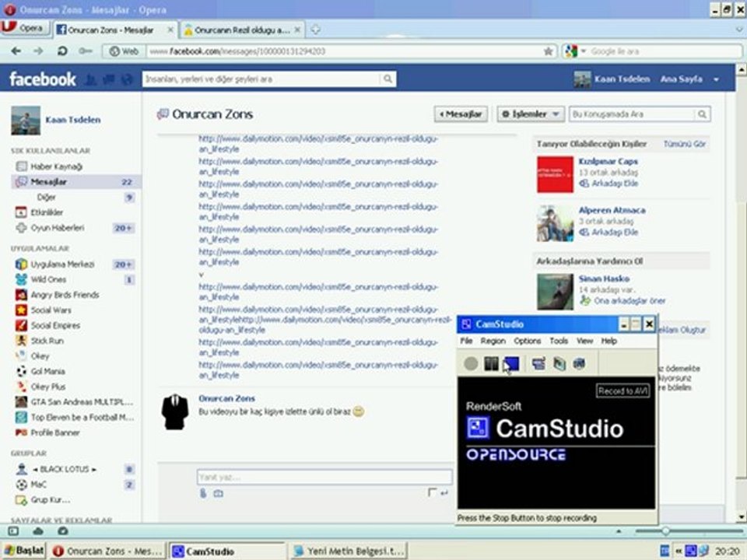
Task: Open Onurcan Zons sender name link
Action: point(226,398)
